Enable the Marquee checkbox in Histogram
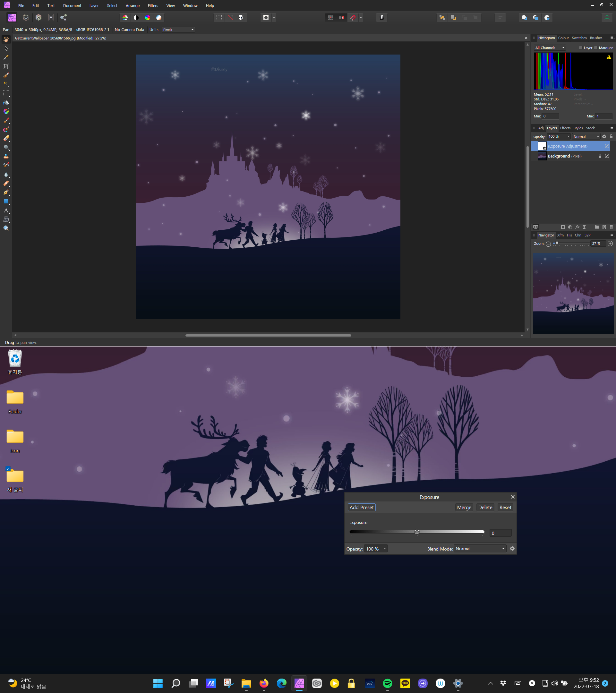Viewport: 616px width, 693px height. (596, 48)
